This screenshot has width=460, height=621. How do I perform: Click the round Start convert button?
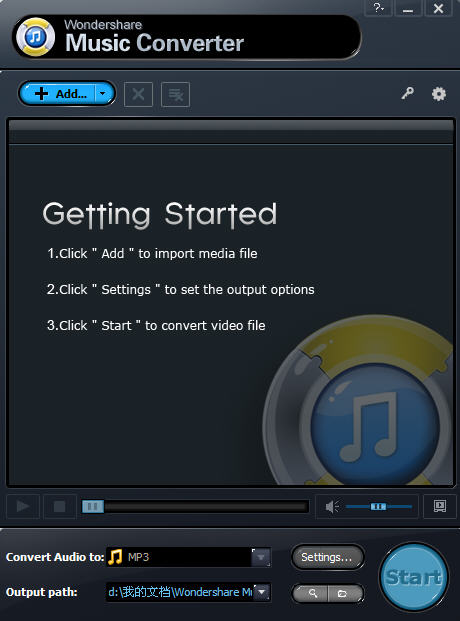click(x=414, y=577)
